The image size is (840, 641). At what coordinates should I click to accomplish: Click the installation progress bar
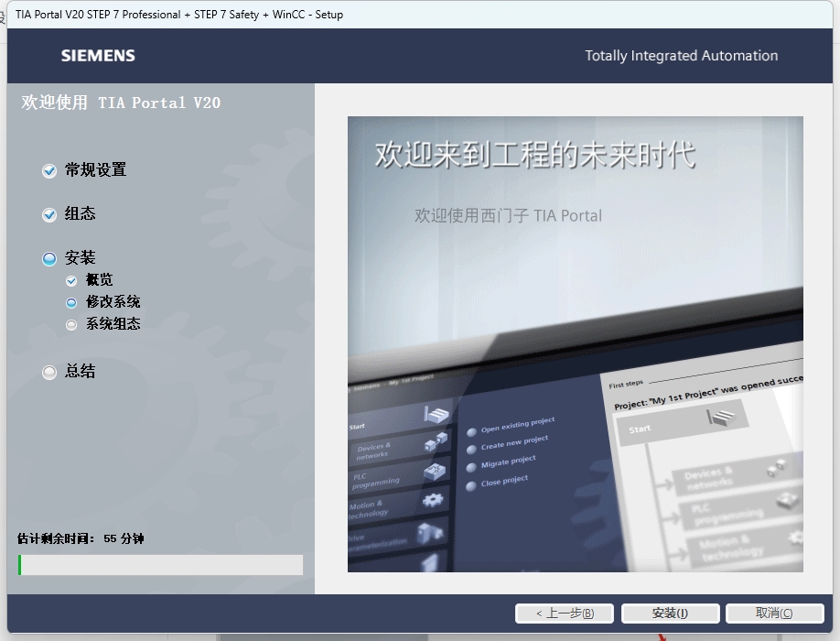coord(160,565)
